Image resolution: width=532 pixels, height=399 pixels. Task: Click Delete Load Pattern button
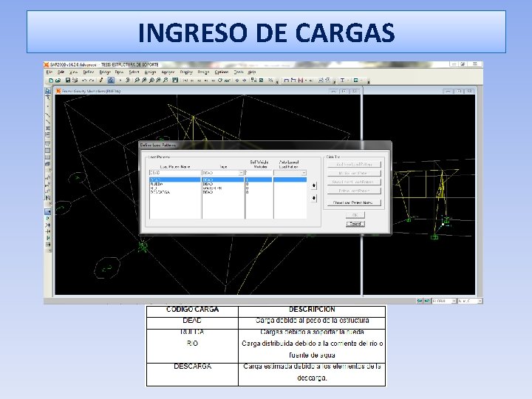click(354, 191)
